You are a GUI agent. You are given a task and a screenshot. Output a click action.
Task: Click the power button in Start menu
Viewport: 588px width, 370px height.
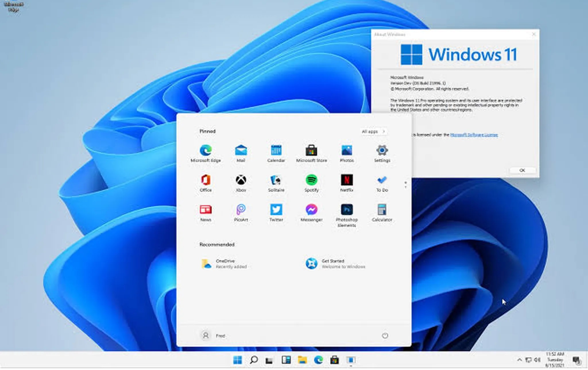[x=385, y=335]
